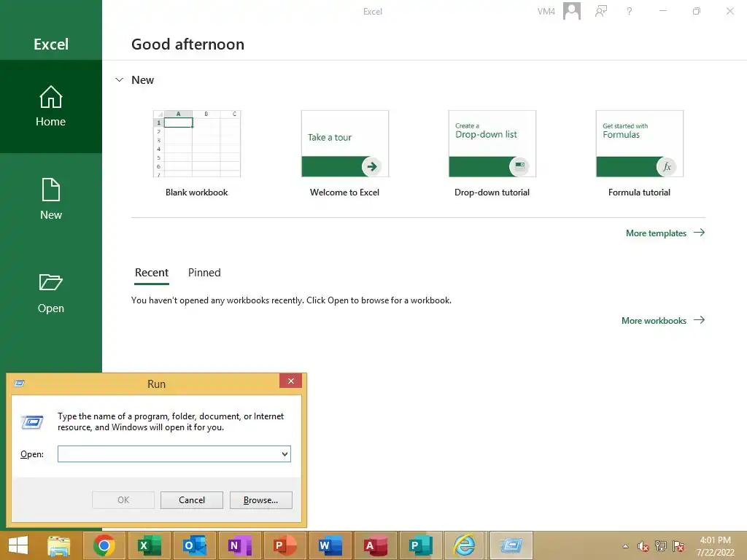Launch Word from the taskbar

pyautogui.click(x=330, y=545)
